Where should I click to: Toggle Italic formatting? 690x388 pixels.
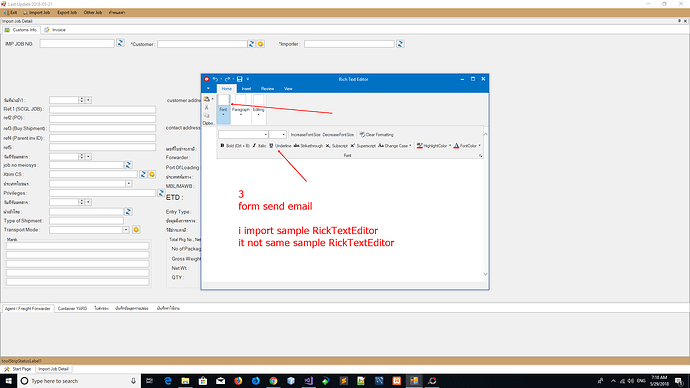259,146
